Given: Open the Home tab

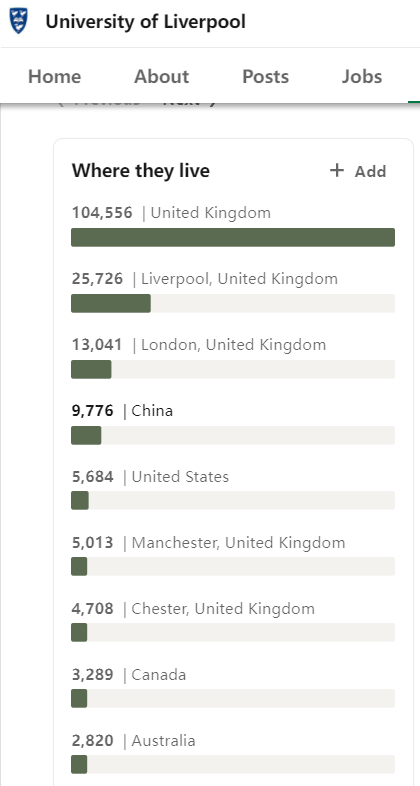Looking at the screenshot, I should tap(55, 76).
